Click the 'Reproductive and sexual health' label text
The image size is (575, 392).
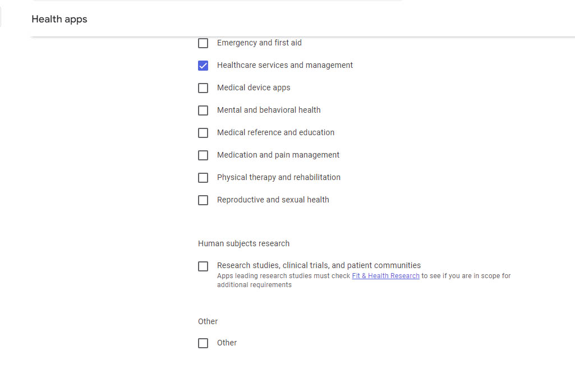(273, 200)
